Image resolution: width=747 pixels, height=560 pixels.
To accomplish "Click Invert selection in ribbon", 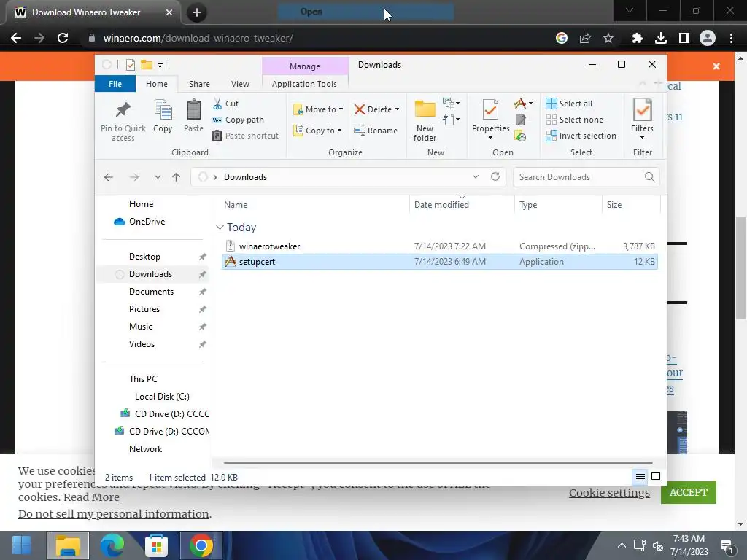I will [x=581, y=136].
